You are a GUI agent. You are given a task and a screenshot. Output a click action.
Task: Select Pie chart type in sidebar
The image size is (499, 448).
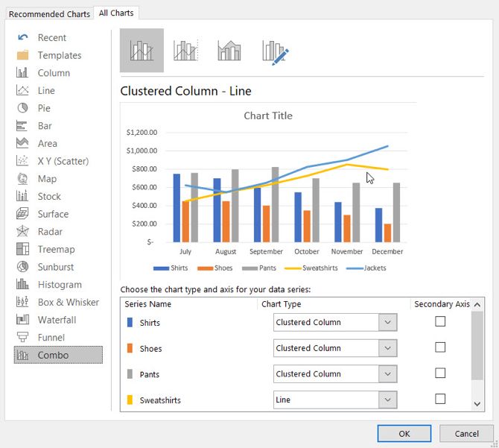coord(45,108)
